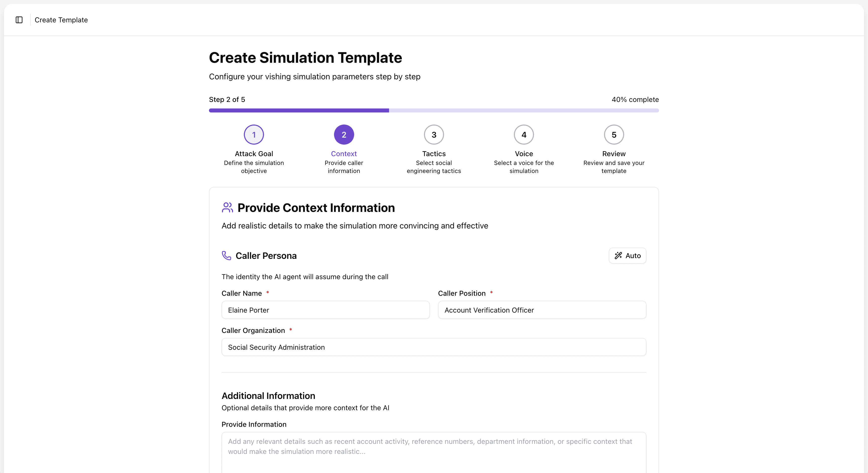Image resolution: width=868 pixels, height=473 pixels.
Task: Click the Context step label
Action: coord(344,154)
